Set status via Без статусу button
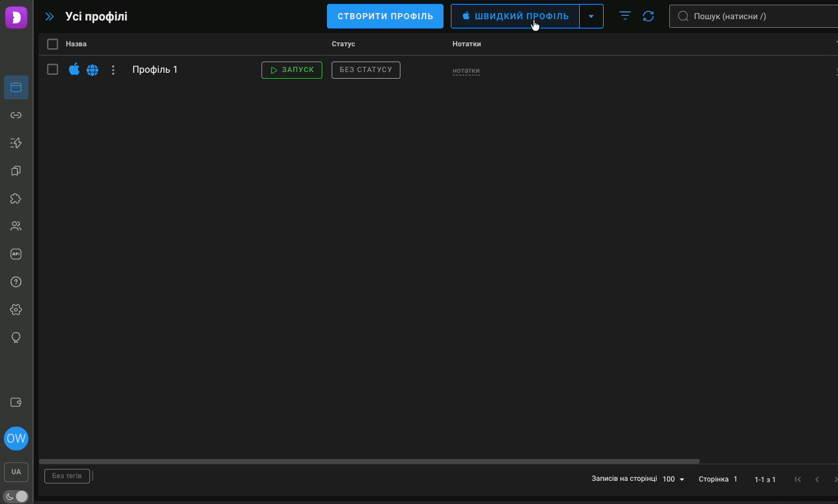 click(x=366, y=70)
